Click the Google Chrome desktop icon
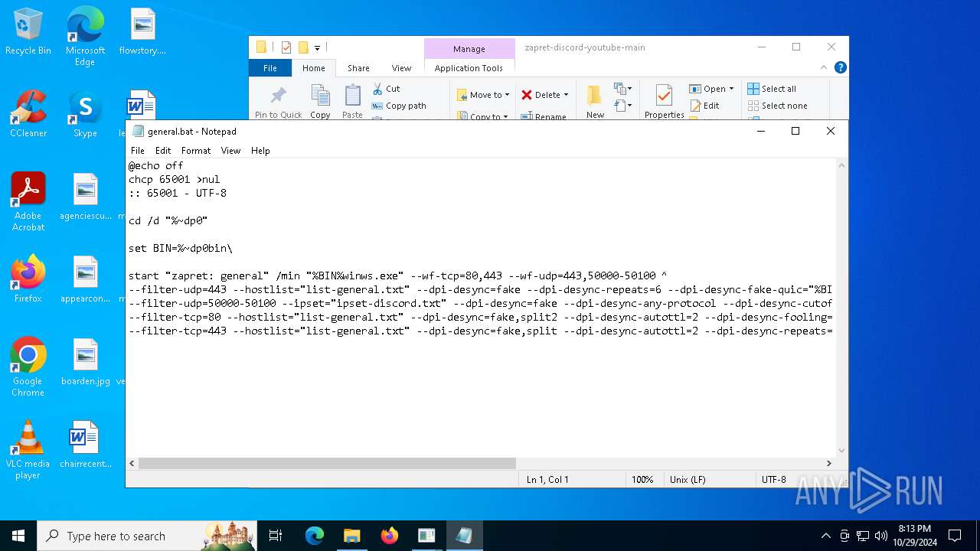The width and height of the screenshot is (980, 551). click(x=28, y=367)
